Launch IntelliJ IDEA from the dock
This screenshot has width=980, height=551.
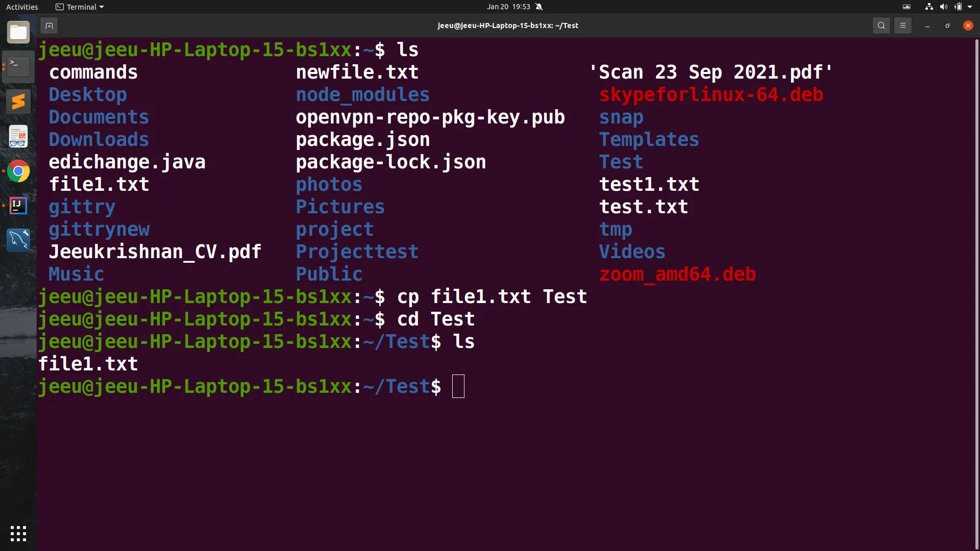pyautogui.click(x=18, y=206)
